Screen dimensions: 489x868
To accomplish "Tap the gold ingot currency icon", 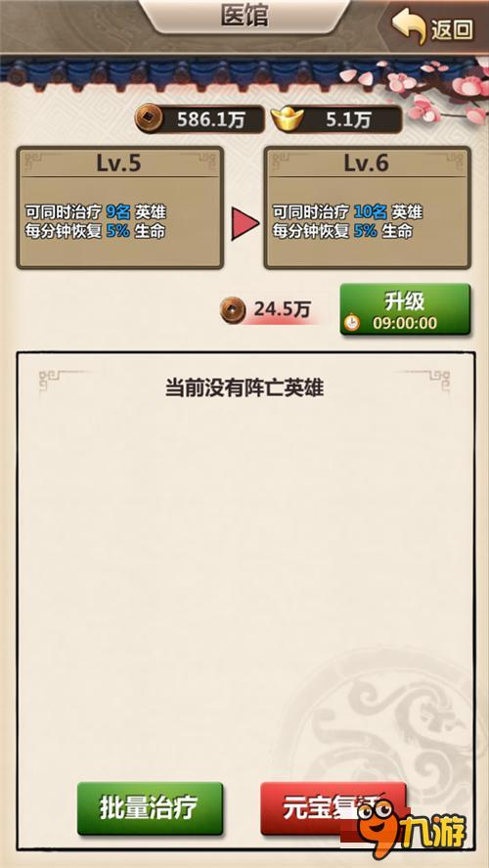I will (x=285, y=119).
